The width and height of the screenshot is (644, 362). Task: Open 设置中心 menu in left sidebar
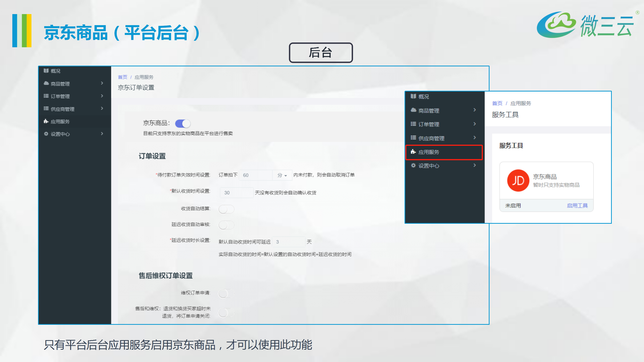pyautogui.click(x=75, y=134)
